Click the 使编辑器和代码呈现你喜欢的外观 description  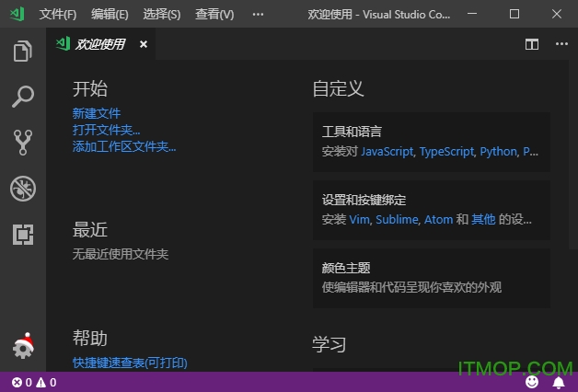point(411,287)
